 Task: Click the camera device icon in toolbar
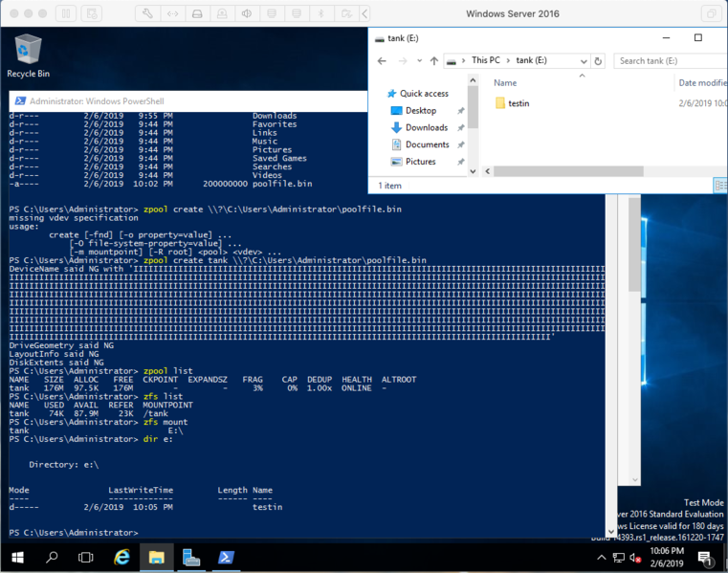coord(222,13)
